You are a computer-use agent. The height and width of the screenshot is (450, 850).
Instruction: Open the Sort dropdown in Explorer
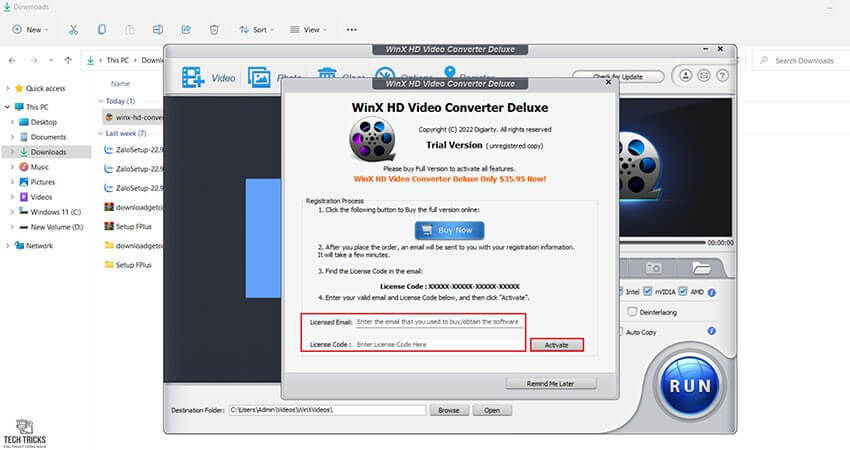pyautogui.click(x=257, y=30)
